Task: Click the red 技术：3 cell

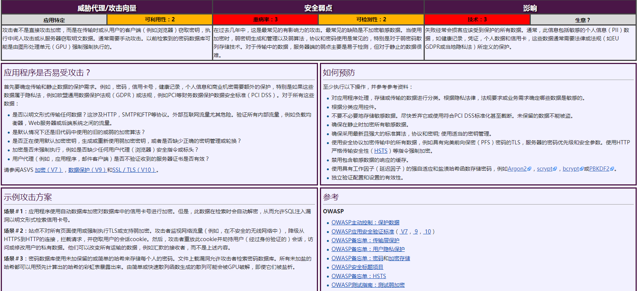Action: click(x=477, y=19)
